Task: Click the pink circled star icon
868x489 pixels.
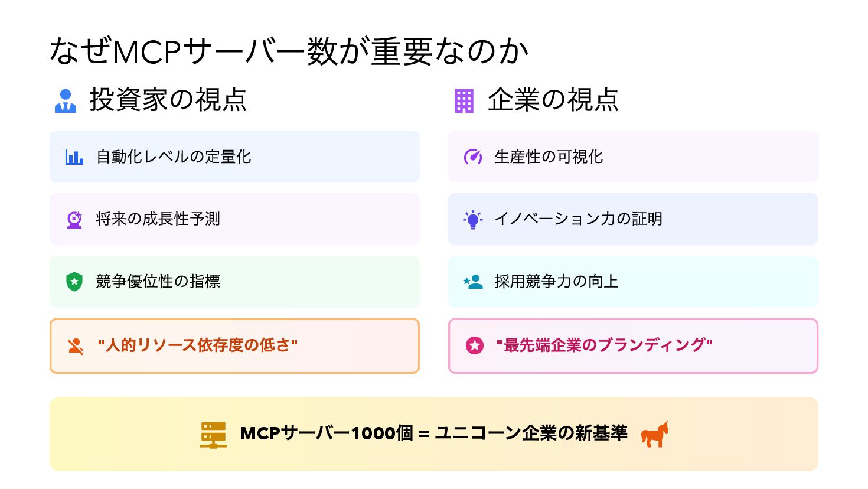Action: click(x=475, y=345)
